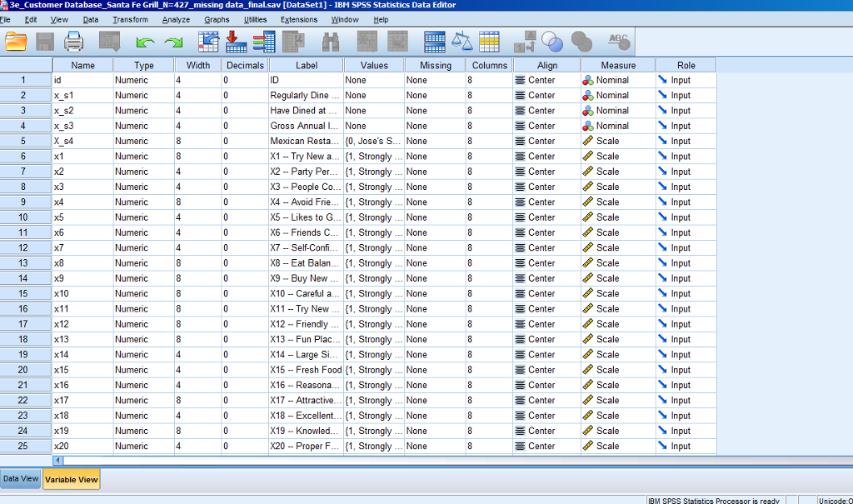Viewport: 853px width, 504px height.
Task: Select row number 20 header
Action: click(26, 370)
